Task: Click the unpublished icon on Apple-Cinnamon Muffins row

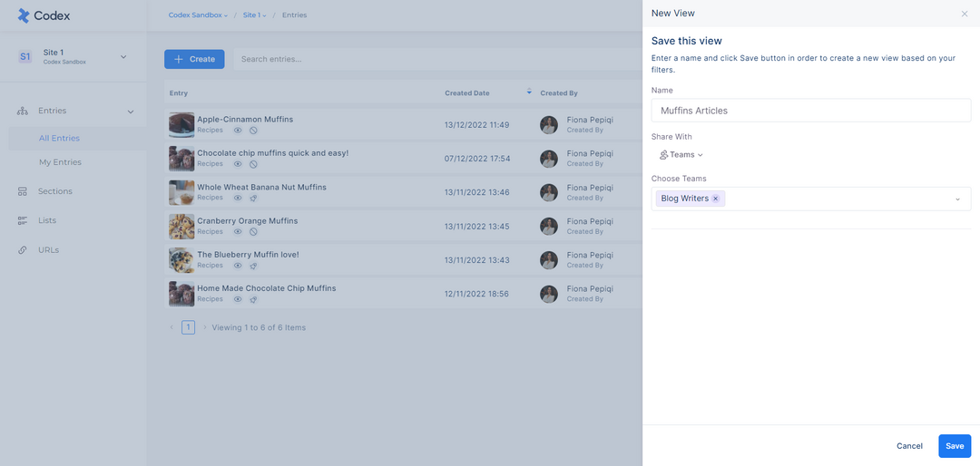Action: [253, 130]
